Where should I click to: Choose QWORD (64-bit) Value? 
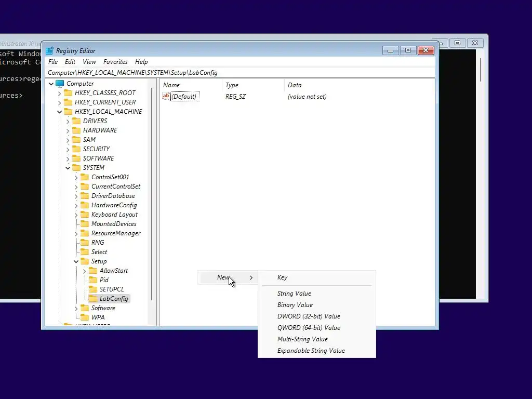316,328
